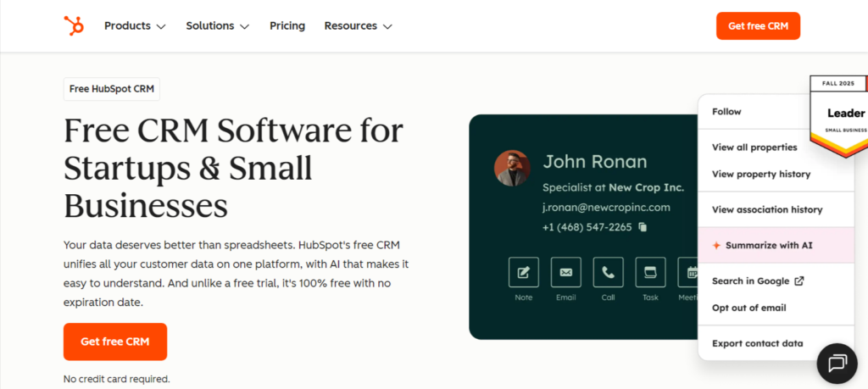The image size is (868, 389).
Task: Choose View all properties in menu
Action: click(754, 147)
